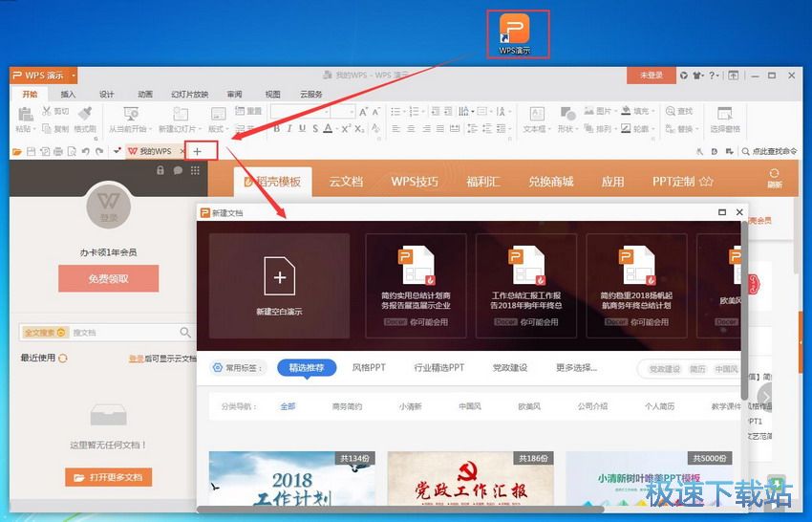This screenshot has width=812, height=522.
Task: Click the Open folder icon in quick toolbar
Action: pyautogui.click(x=17, y=151)
